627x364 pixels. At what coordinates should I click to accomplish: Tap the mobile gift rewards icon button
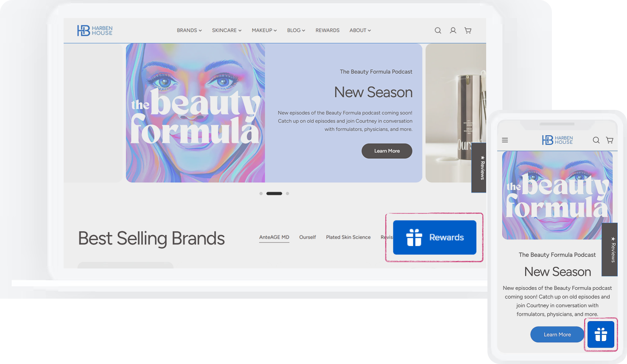tap(601, 334)
